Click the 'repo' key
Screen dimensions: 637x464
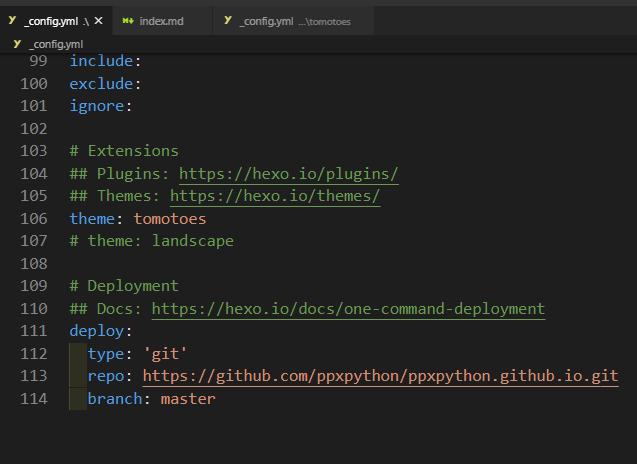106,376
